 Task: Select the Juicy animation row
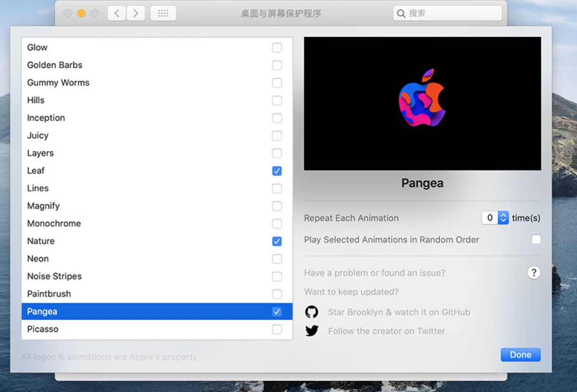coord(157,136)
